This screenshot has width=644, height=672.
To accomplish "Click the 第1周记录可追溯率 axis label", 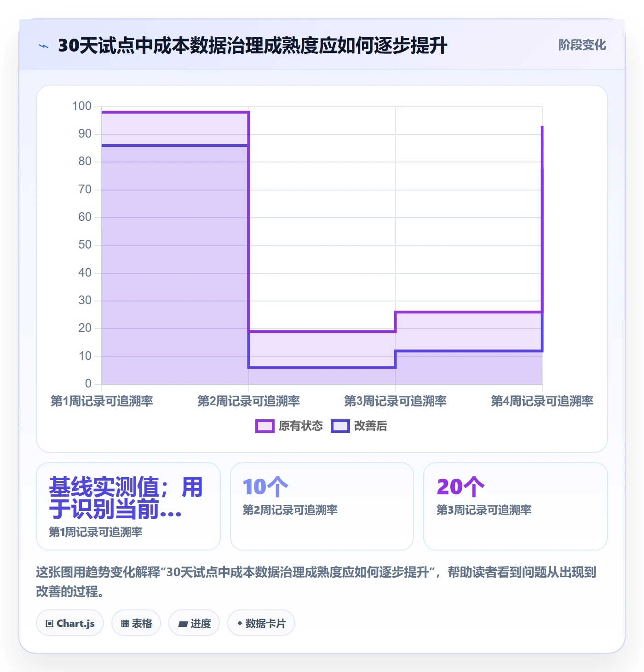I will (x=102, y=401).
